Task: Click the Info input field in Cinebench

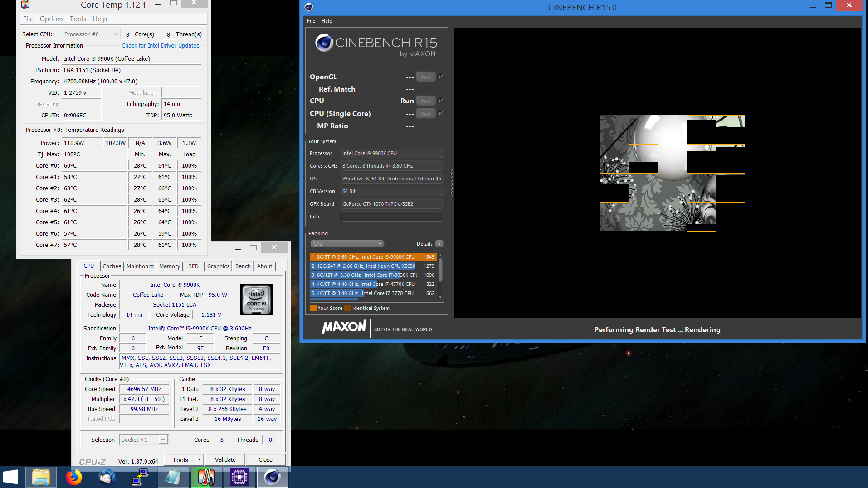Action: coord(391,216)
